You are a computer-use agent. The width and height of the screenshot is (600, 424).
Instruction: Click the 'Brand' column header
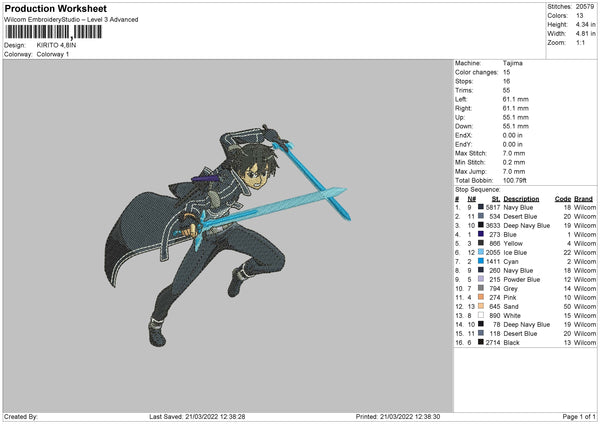(583, 199)
